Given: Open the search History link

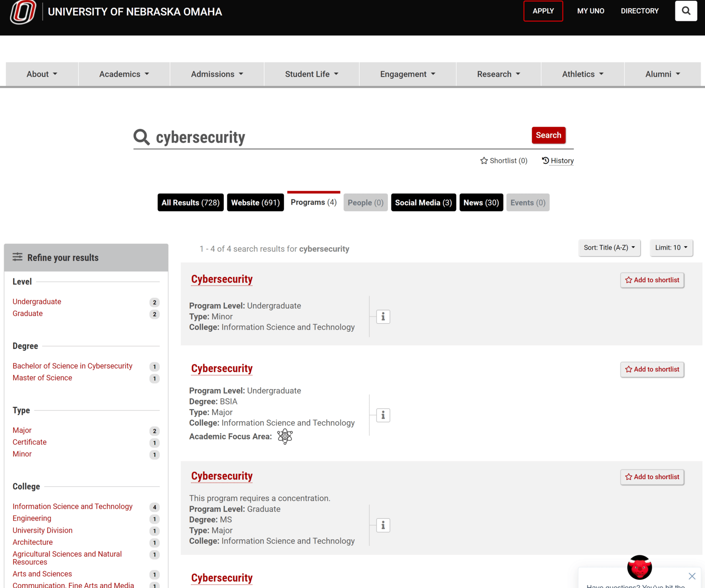Looking at the screenshot, I should (x=558, y=161).
